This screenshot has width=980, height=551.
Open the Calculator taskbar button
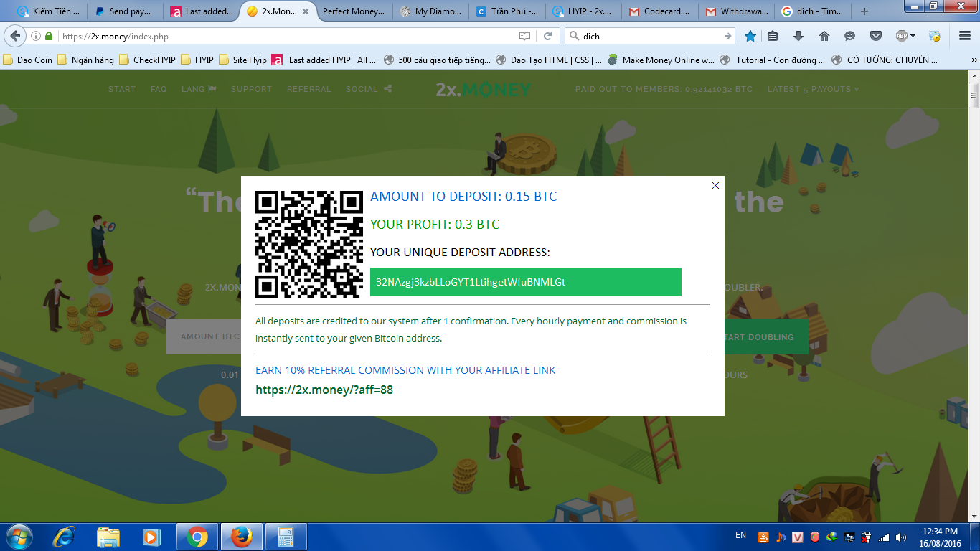pyautogui.click(x=286, y=537)
